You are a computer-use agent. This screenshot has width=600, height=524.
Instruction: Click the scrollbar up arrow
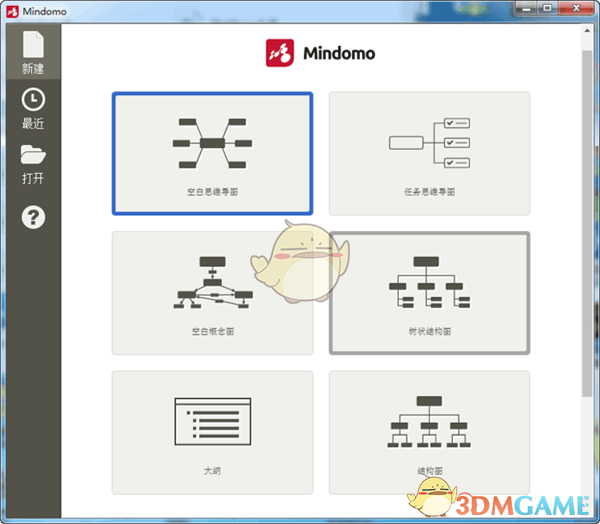coord(587,31)
